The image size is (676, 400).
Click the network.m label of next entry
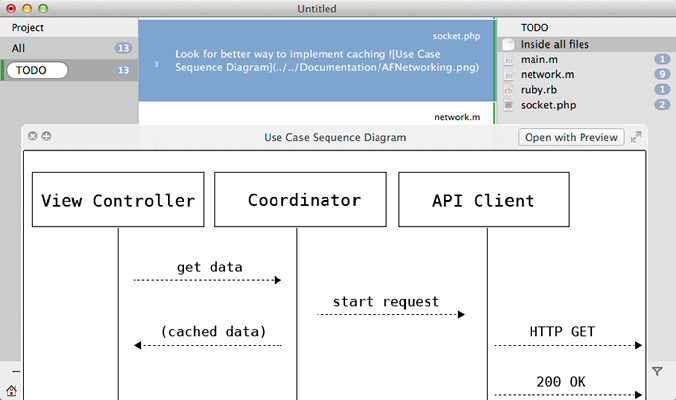point(457,117)
